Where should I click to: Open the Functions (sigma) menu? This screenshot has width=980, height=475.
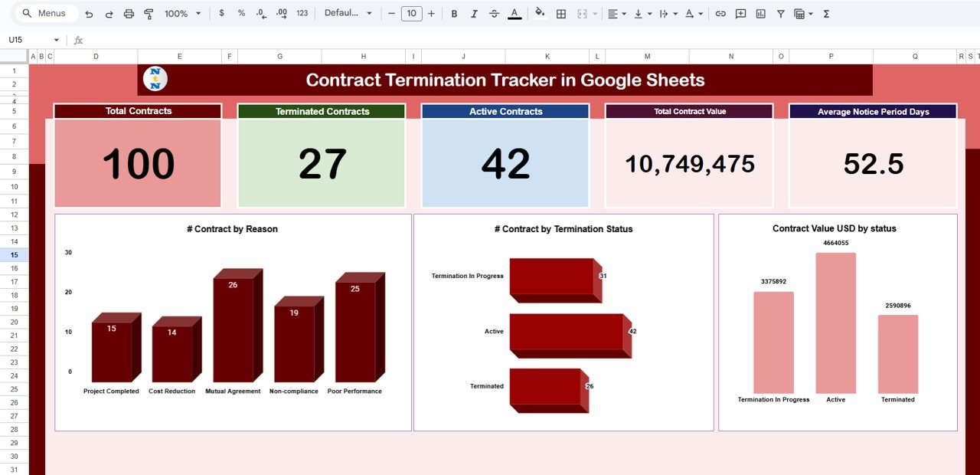click(x=825, y=13)
